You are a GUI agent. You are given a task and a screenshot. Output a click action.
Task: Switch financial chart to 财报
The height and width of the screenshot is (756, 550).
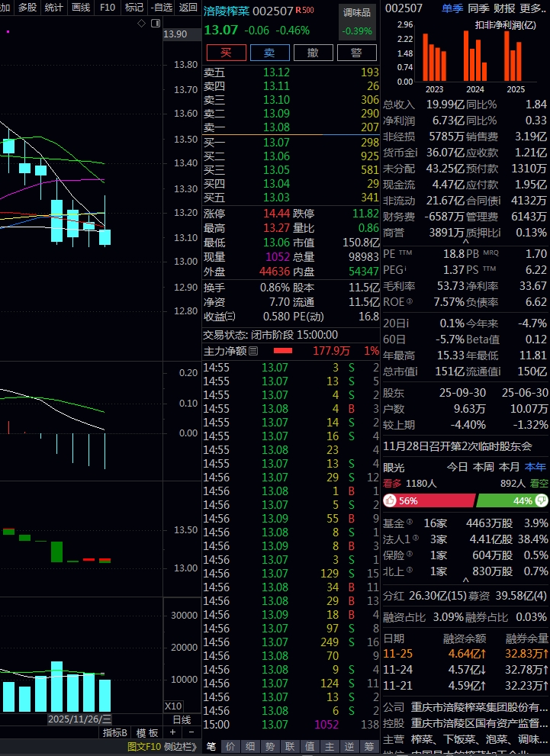[x=504, y=8]
